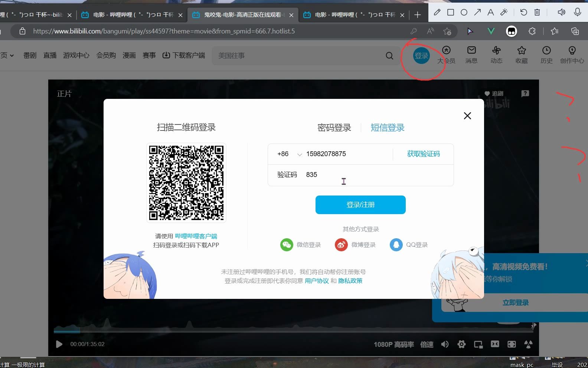This screenshot has width=588, height=368.
Task: Open browser collections icon
Action: (x=575, y=31)
